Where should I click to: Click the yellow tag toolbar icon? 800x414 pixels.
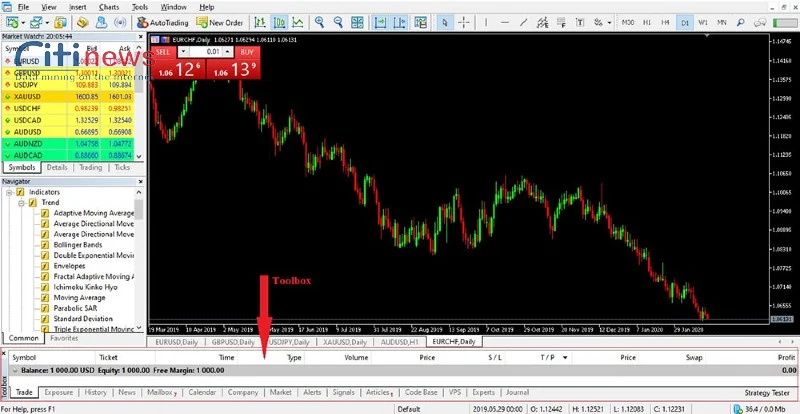(83, 22)
